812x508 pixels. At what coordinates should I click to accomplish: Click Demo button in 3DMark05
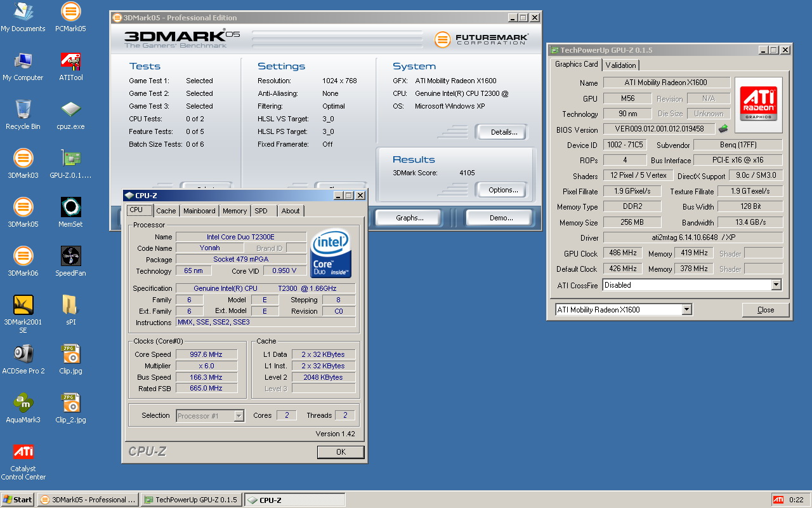pos(498,217)
